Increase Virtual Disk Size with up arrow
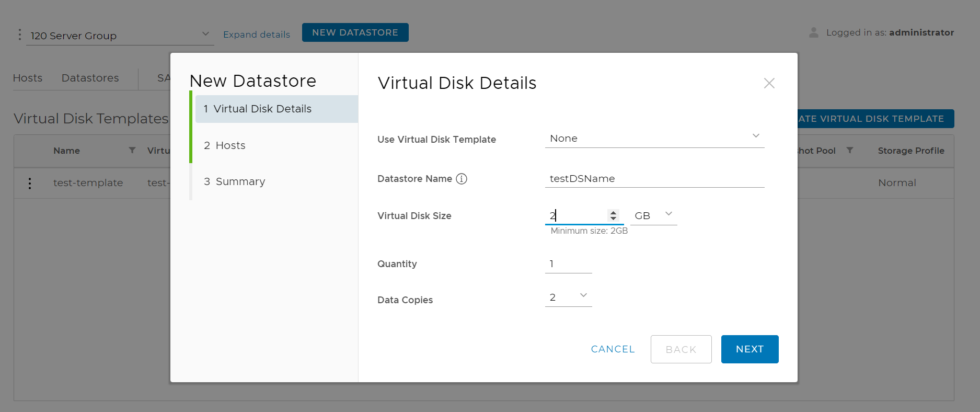Screen dimensions: 980x412 pos(613,213)
